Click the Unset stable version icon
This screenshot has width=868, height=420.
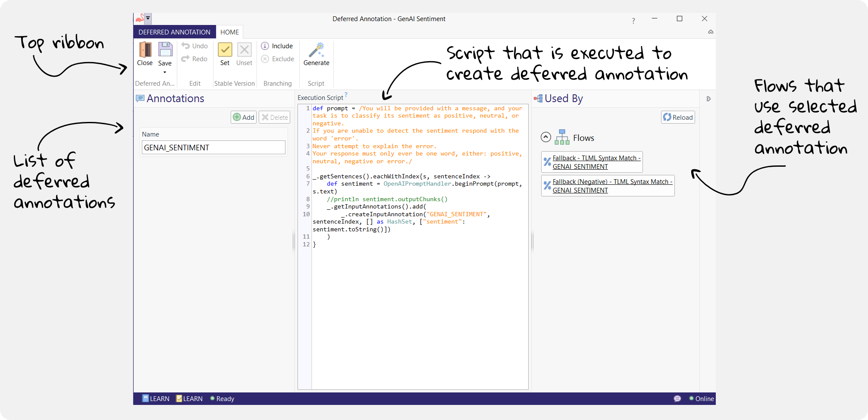click(244, 51)
